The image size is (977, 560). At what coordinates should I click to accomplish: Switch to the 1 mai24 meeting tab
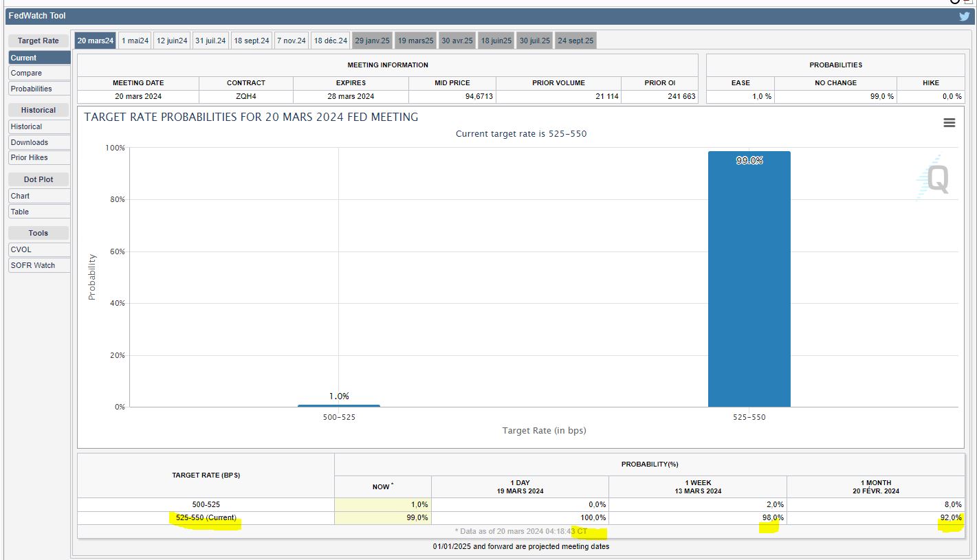135,41
